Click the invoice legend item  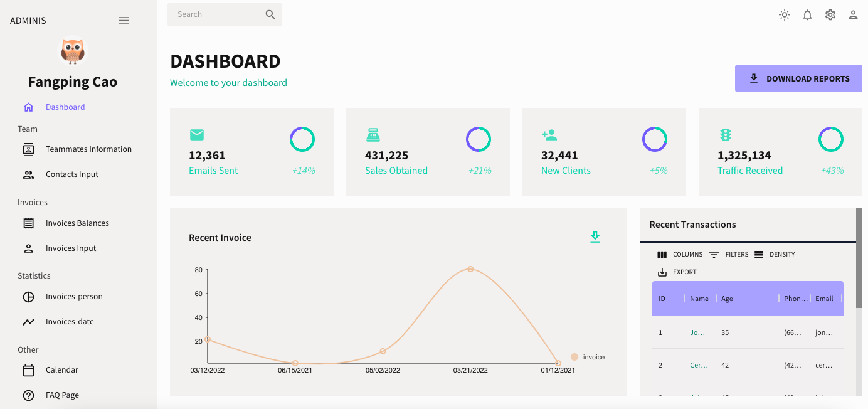(588, 357)
